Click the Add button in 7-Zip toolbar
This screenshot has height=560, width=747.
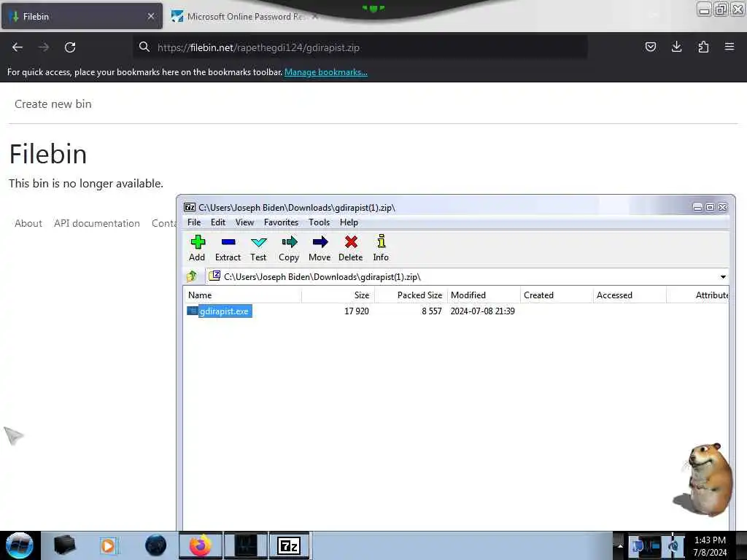(197, 248)
